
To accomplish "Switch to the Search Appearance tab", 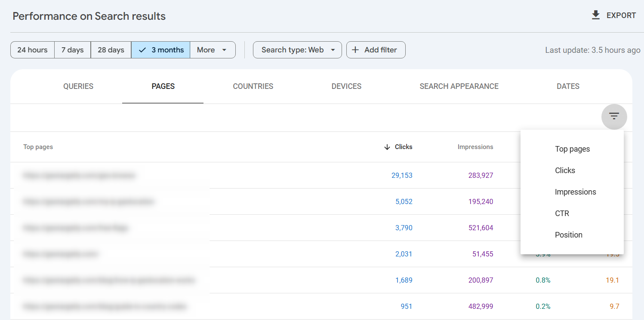I will pos(459,86).
